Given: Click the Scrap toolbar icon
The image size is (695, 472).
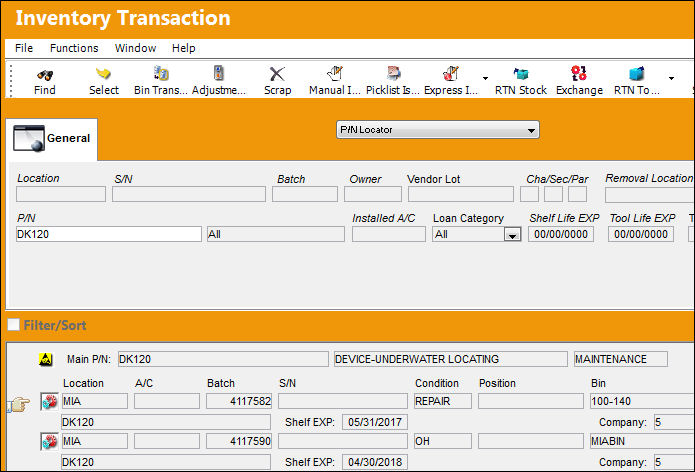Looking at the screenshot, I should (x=277, y=74).
